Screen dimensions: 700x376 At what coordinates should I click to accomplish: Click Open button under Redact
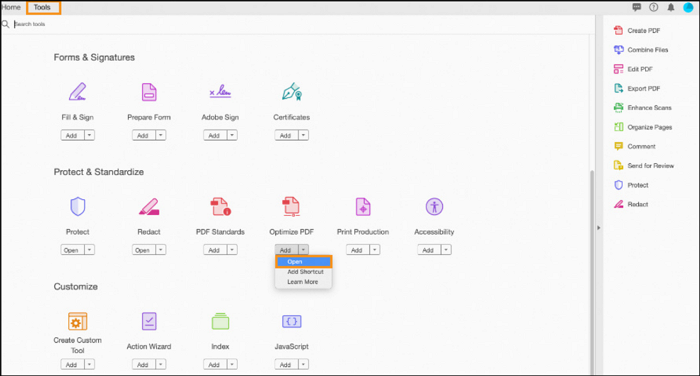(143, 250)
